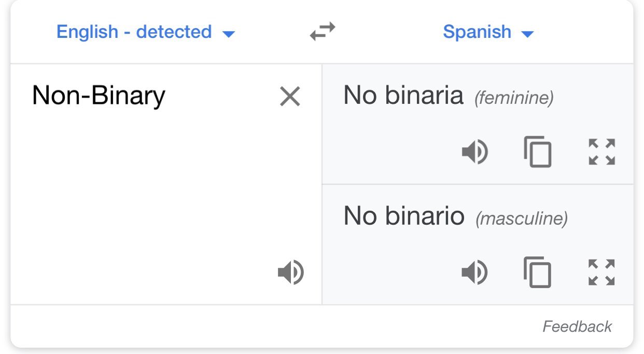Expand the feminine translation to full screen
The height and width of the screenshot is (354, 644).
pos(602,152)
